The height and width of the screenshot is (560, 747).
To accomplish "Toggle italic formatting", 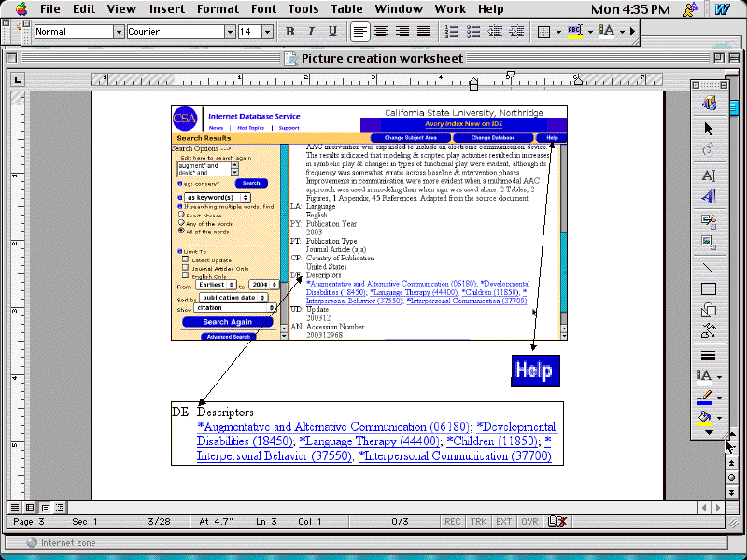I will tap(311, 32).
